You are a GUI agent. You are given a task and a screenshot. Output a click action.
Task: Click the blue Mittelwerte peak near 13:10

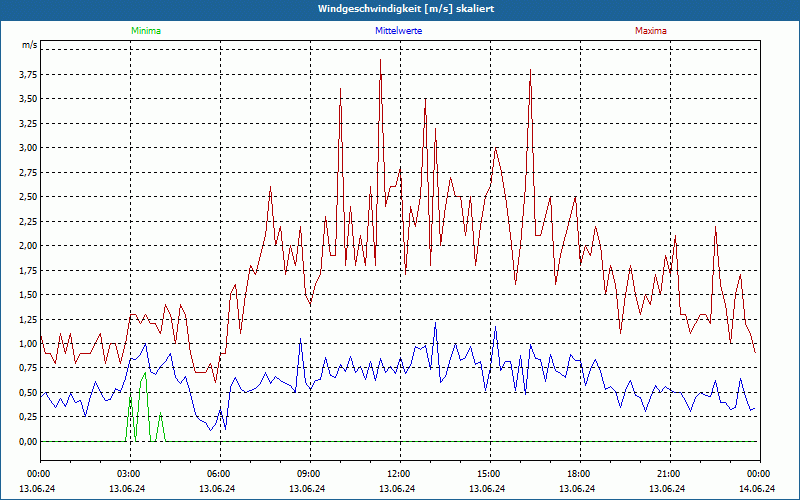435,322
